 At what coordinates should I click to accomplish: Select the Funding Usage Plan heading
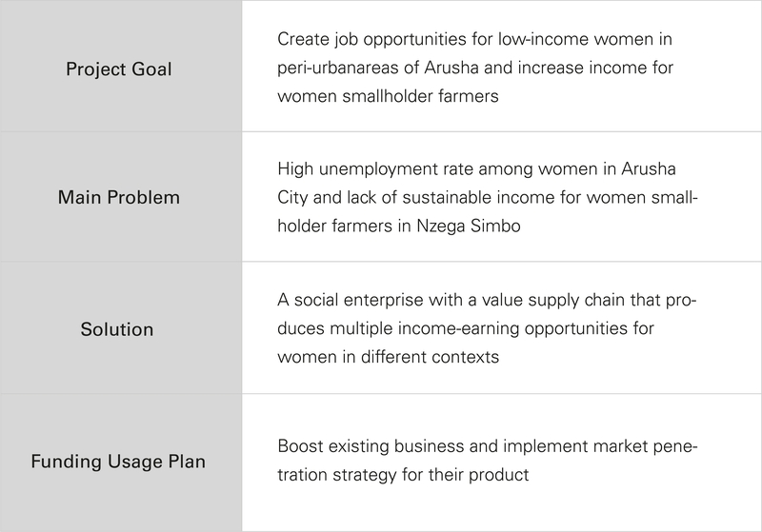[120, 463]
